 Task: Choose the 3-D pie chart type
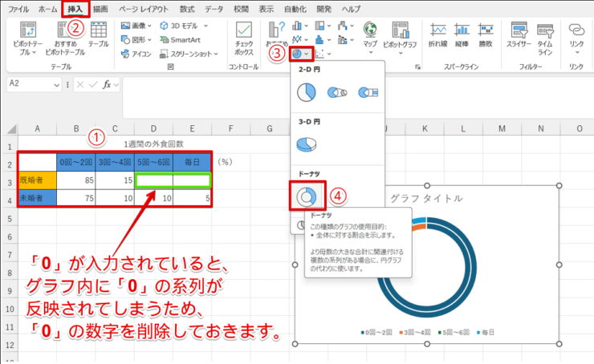(x=306, y=144)
